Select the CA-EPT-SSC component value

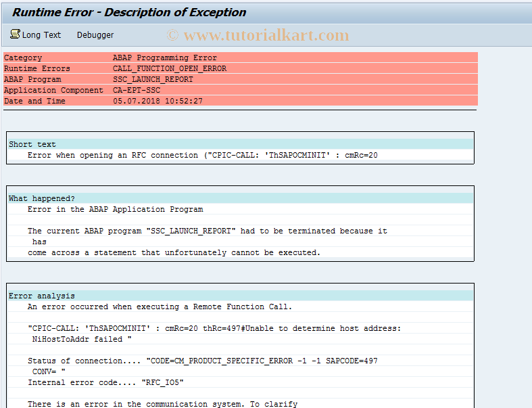(x=137, y=91)
